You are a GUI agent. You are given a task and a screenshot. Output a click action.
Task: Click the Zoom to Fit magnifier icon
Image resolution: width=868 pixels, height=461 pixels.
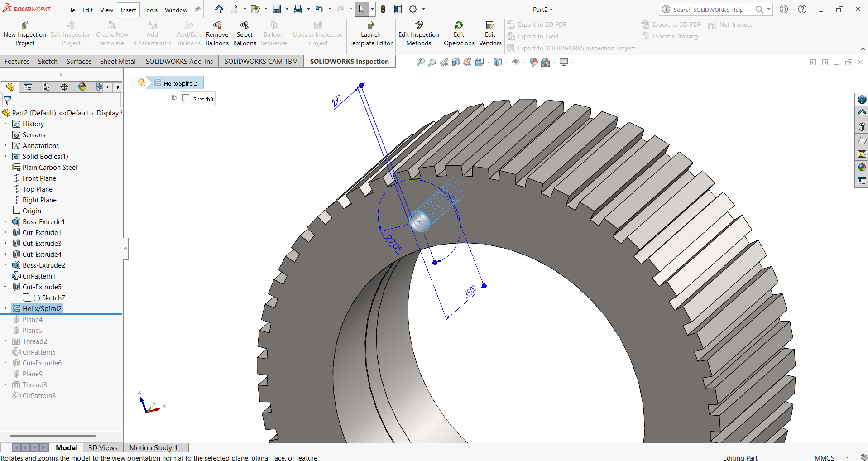coord(421,62)
